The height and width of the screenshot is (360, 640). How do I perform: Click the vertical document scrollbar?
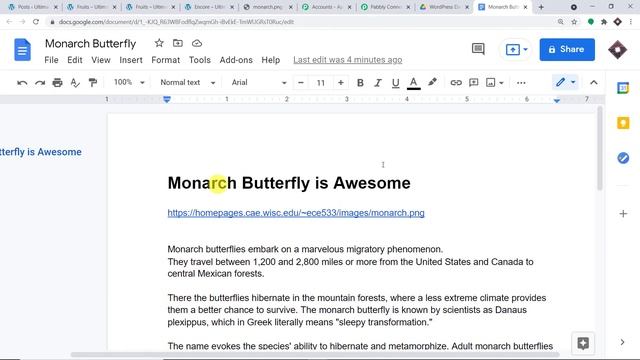[600, 148]
